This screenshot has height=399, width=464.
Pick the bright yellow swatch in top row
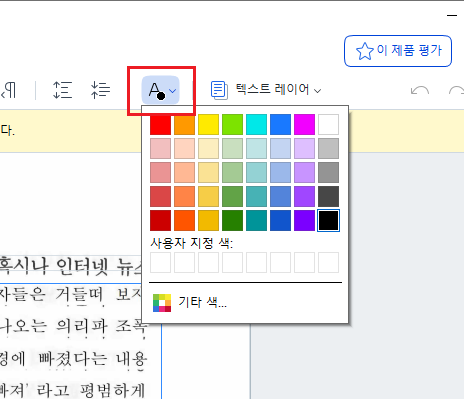coord(208,124)
